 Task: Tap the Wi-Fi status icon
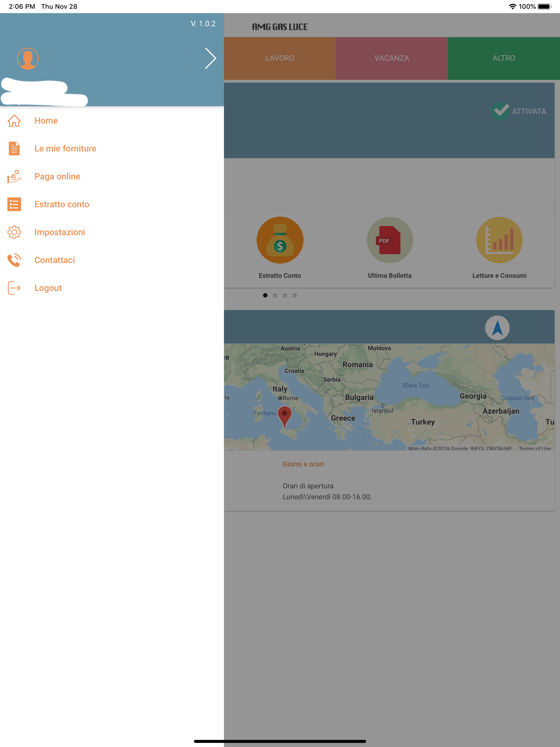512,6
